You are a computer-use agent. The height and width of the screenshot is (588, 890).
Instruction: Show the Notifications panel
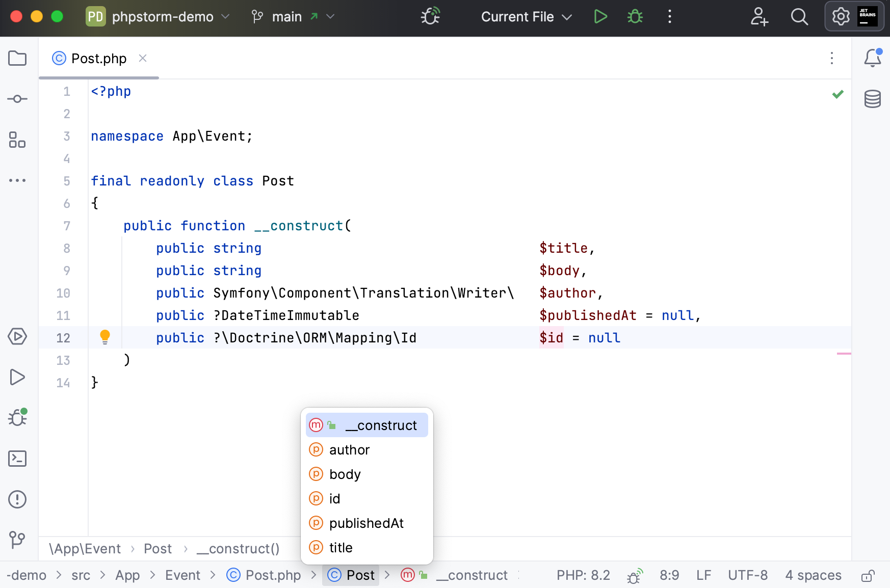(872, 58)
